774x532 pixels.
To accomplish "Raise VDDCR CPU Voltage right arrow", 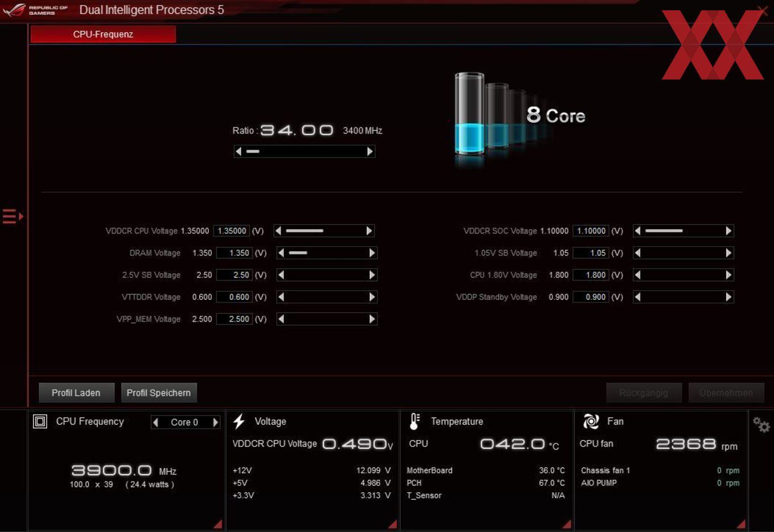I will pyautogui.click(x=369, y=231).
